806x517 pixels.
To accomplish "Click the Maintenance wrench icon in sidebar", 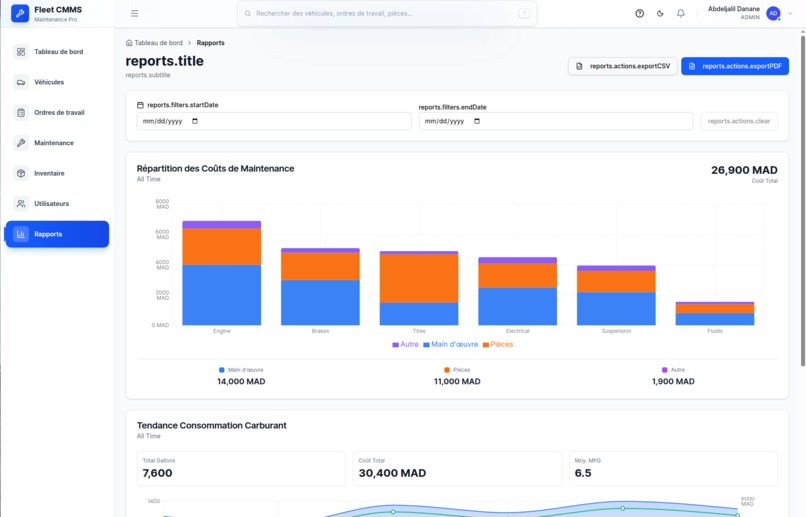I will (21, 143).
